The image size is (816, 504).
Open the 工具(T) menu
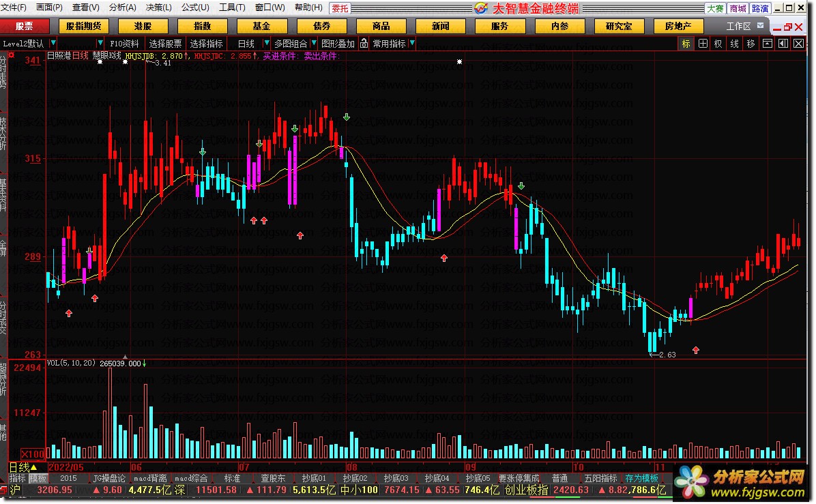point(232,8)
